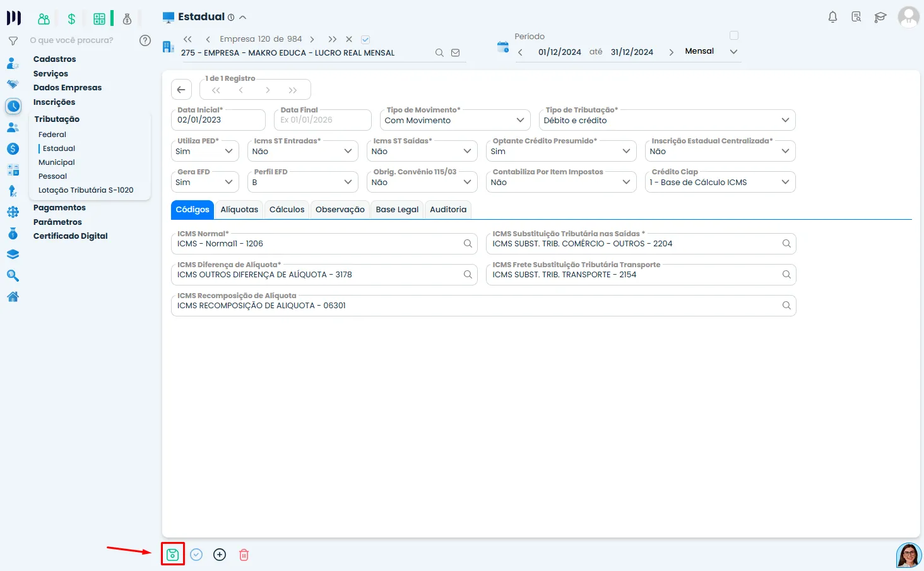The image size is (924, 571).
Task: Click the green dollar sign icon
Action: click(71, 19)
